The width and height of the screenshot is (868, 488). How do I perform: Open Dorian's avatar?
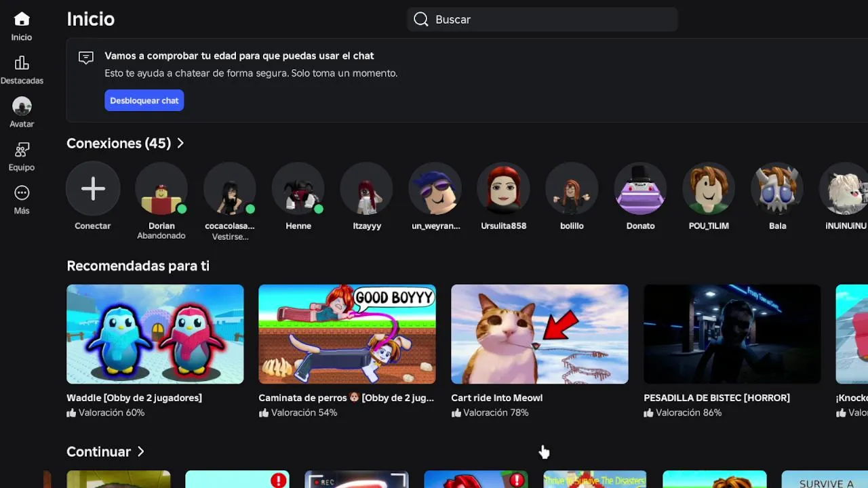point(161,188)
